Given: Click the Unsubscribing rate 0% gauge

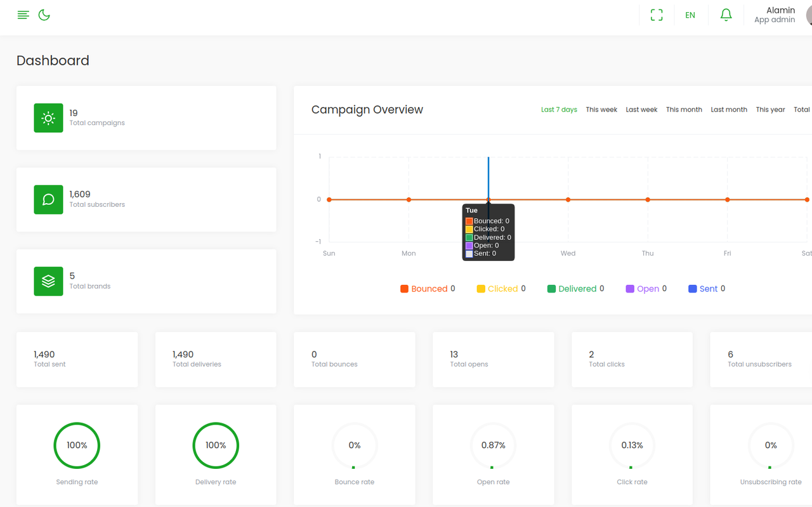Looking at the screenshot, I should (771, 445).
